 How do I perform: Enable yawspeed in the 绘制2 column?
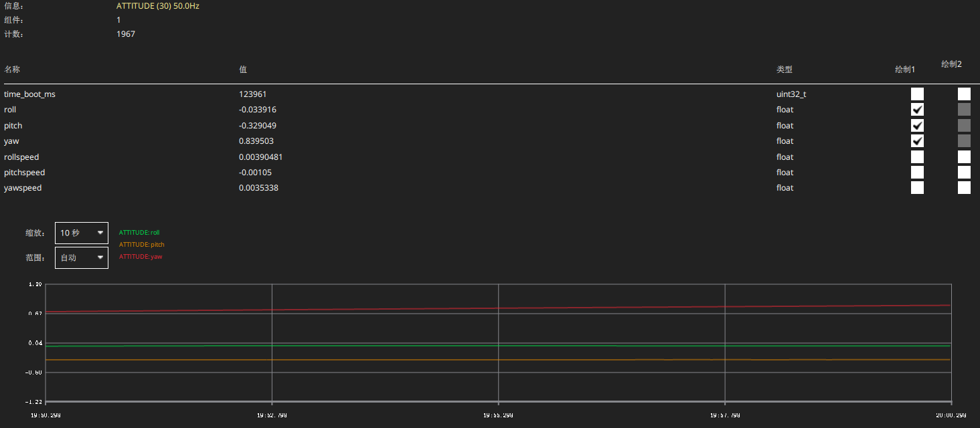(x=964, y=187)
